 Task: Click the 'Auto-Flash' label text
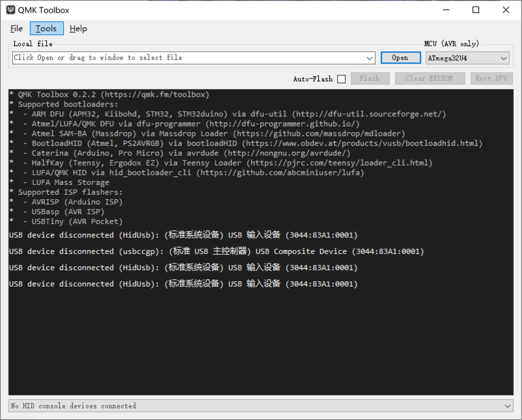pos(313,79)
